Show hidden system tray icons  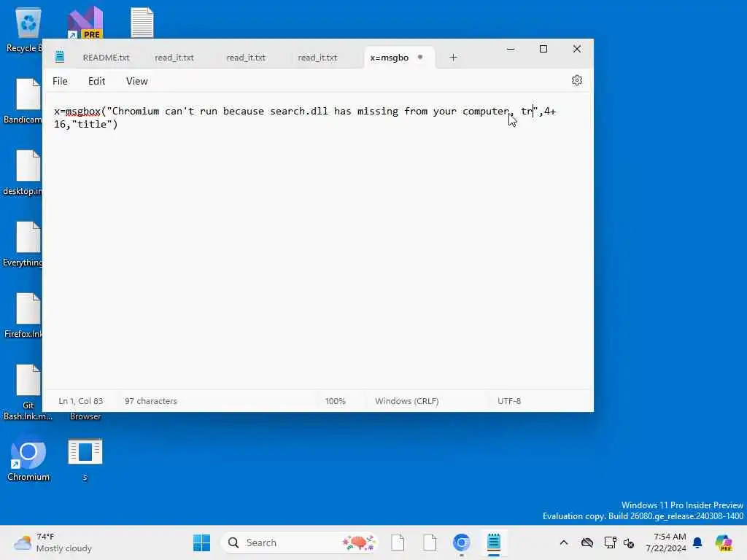click(x=564, y=542)
